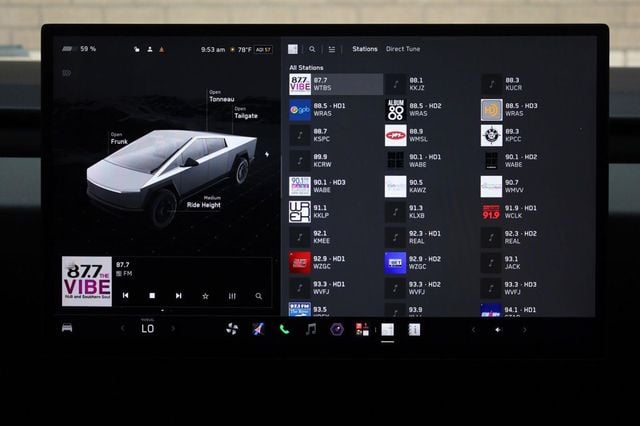
Task: Open the driver profile icon
Action: (150, 49)
